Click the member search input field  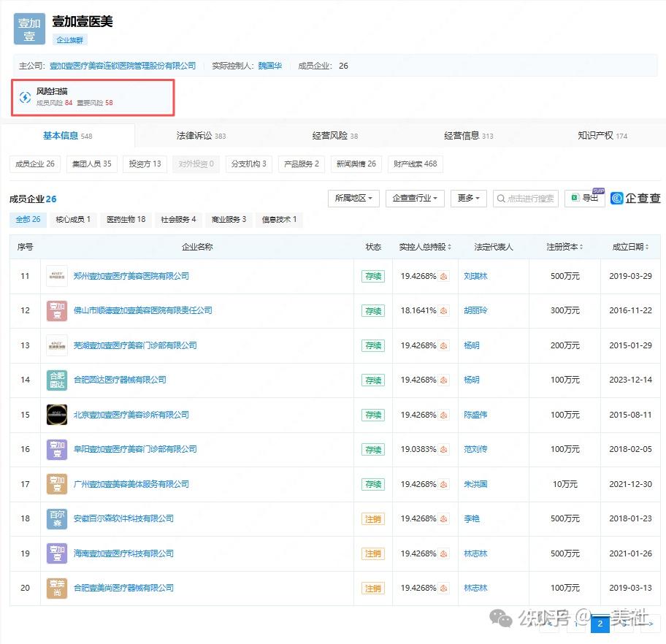[526, 199]
